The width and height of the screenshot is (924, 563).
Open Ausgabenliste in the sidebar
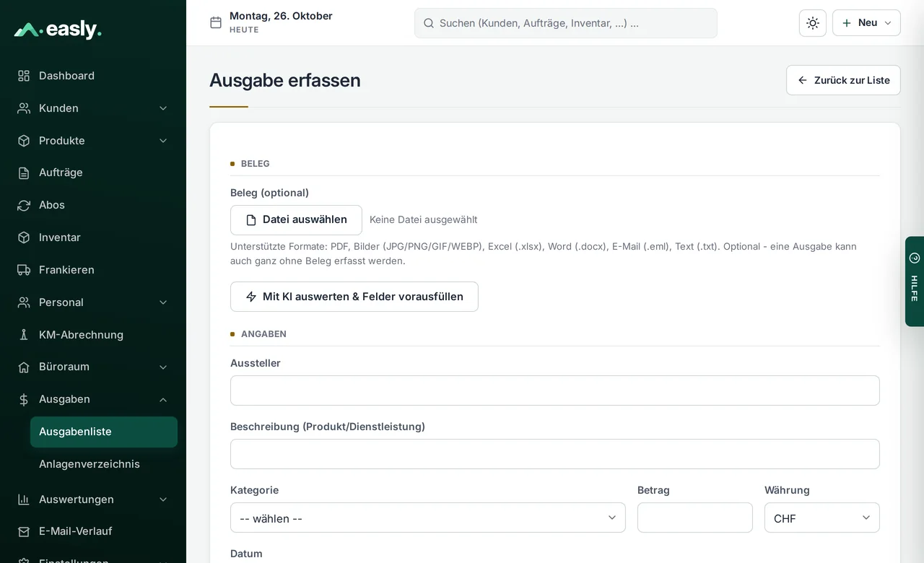(x=104, y=432)
